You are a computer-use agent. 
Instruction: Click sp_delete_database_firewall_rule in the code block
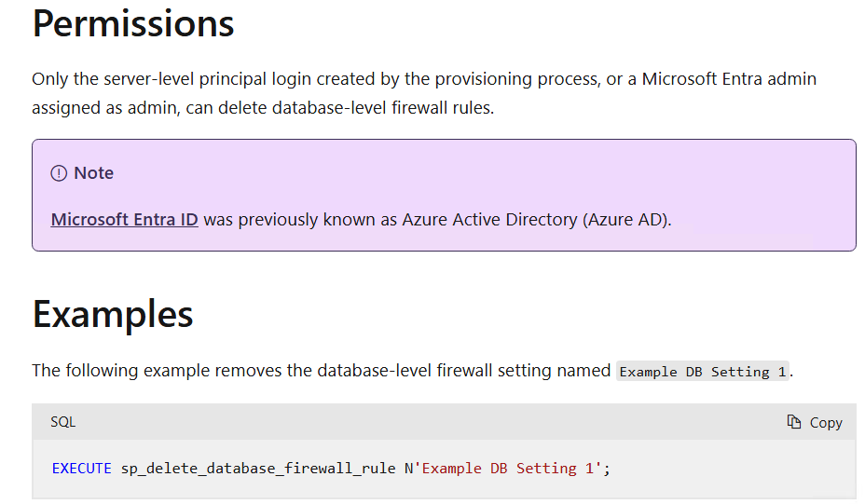258,469
